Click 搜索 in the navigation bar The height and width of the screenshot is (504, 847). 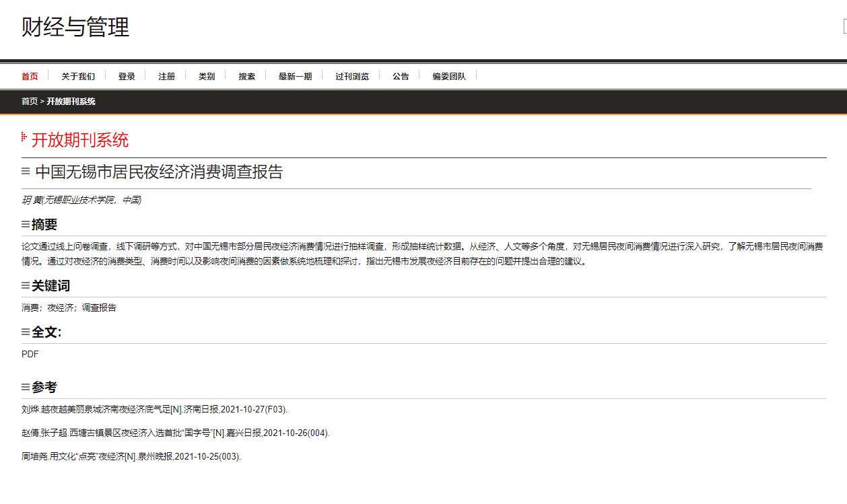247,76
